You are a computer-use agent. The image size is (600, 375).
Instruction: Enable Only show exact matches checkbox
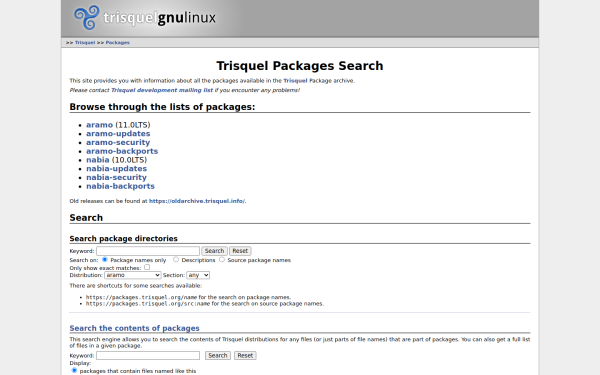(147, 267)
